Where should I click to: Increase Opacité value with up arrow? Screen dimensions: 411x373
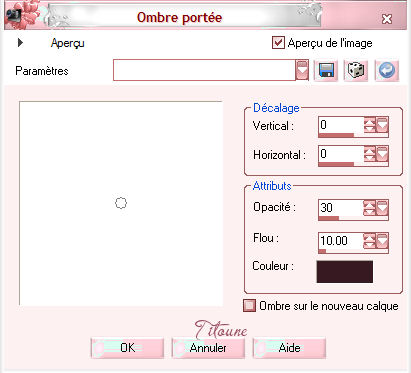click(369, 204)
